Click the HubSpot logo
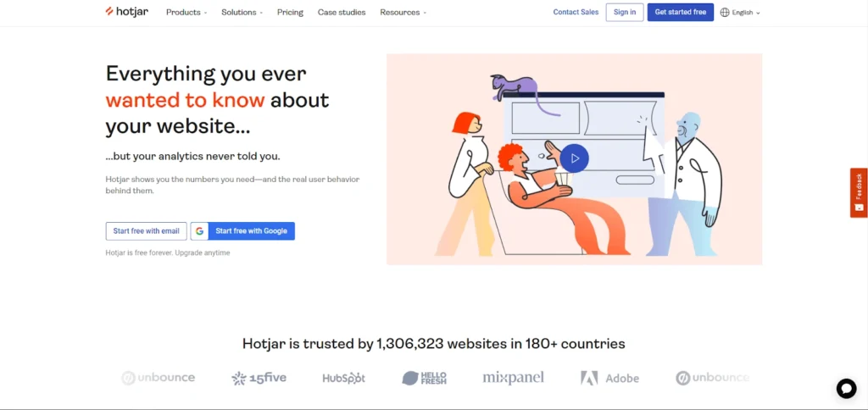This screenshot has height=410, width=868. [344, 379]
